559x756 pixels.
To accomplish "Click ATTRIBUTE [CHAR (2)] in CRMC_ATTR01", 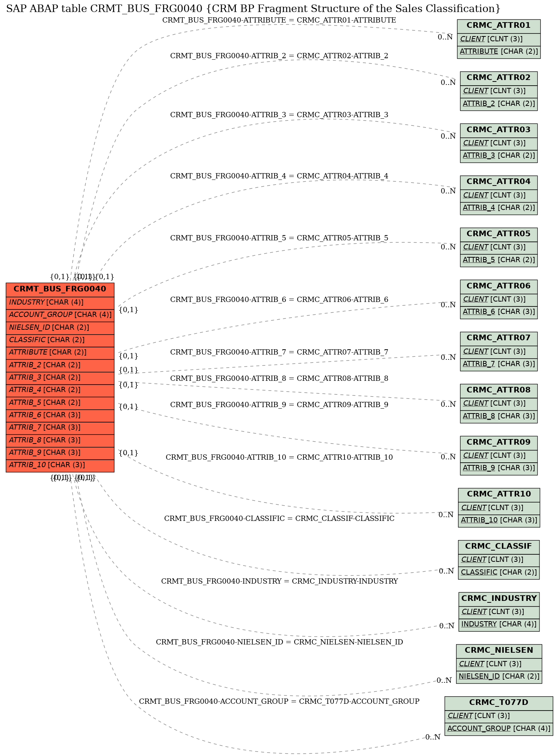I will (499, 52).
